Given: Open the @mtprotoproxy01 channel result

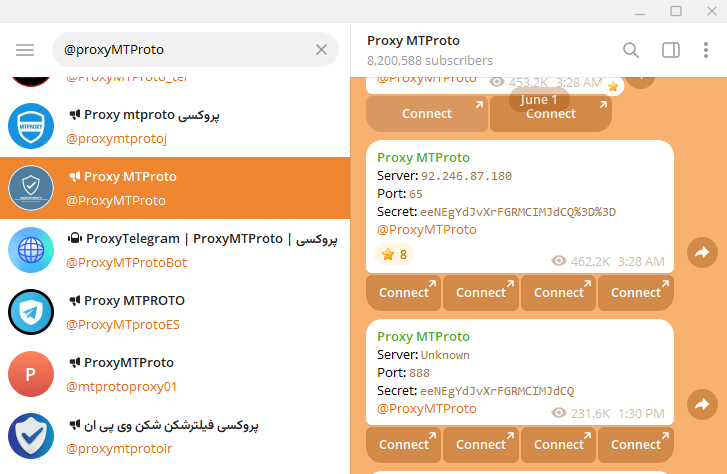Looking at the screenshot, I should [175, 374].
